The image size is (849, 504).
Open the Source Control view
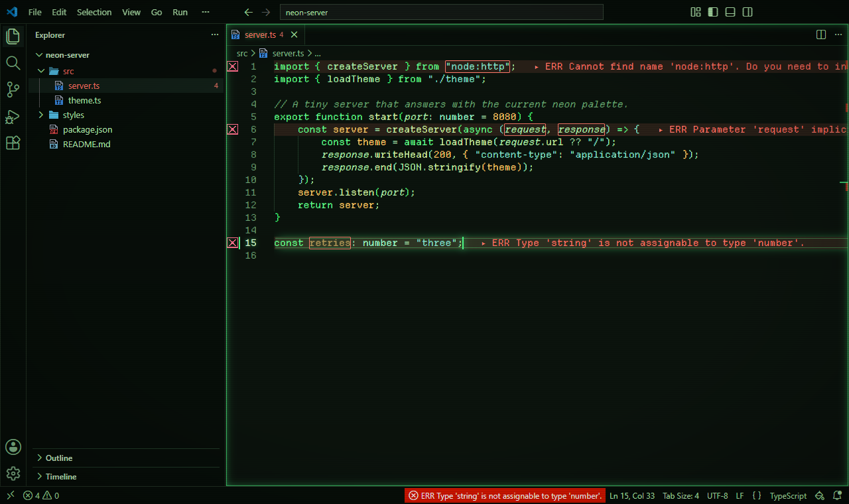point(13,90)
